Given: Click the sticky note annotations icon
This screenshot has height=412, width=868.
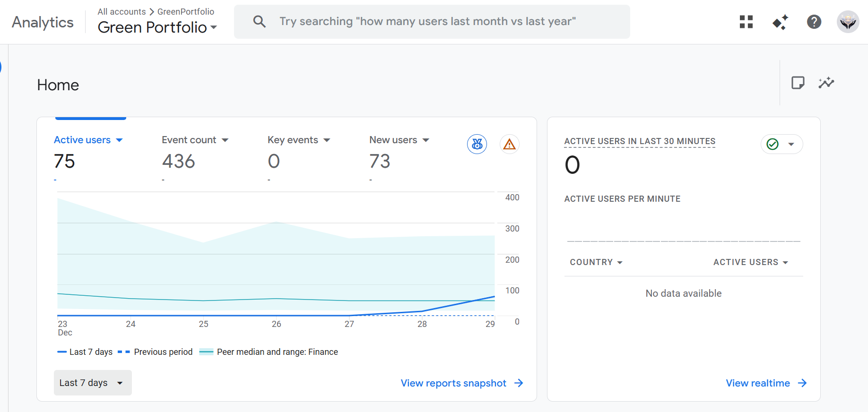Looking at the screenshot, I should (798, 83).
